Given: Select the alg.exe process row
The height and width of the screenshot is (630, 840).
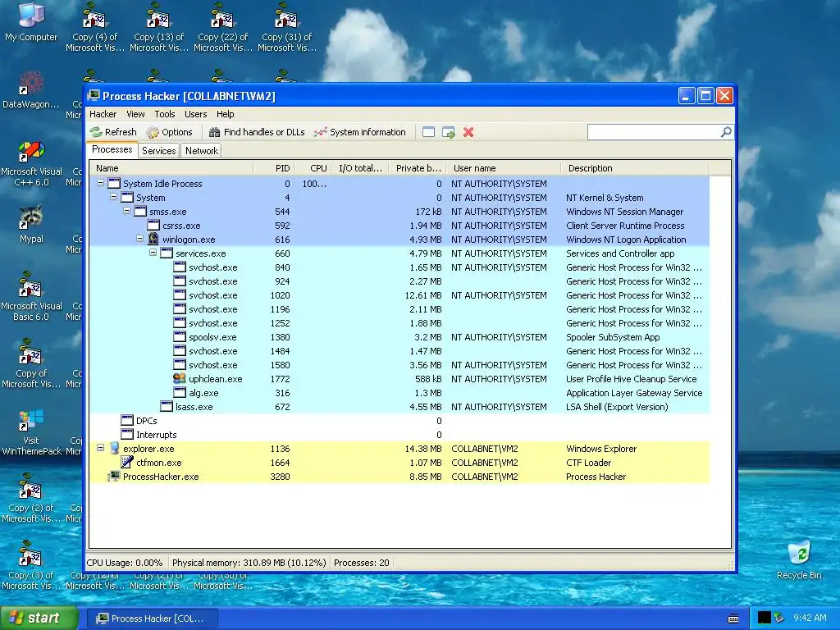Looking at the screenshot, I should tap(399, 393).
